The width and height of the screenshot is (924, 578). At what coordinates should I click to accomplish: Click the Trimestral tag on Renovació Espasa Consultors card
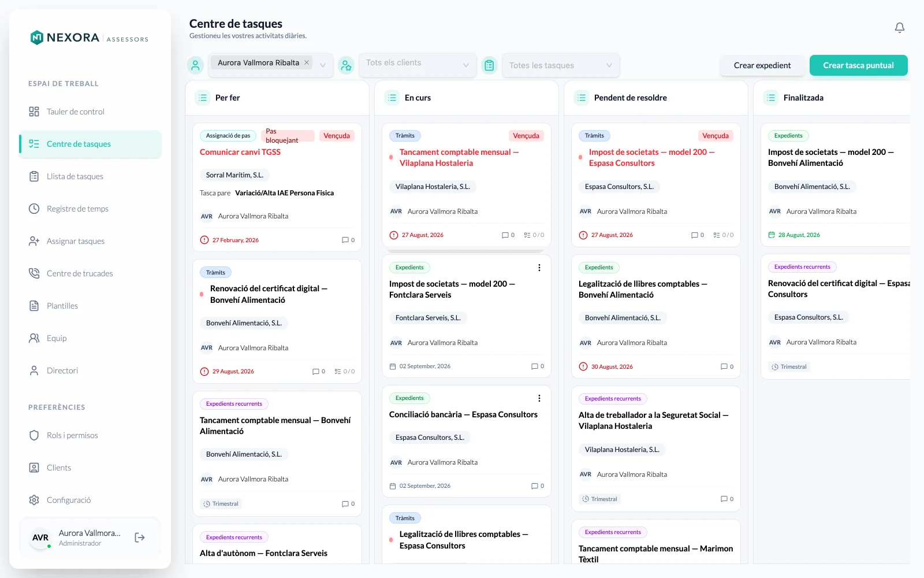(789, 367)
